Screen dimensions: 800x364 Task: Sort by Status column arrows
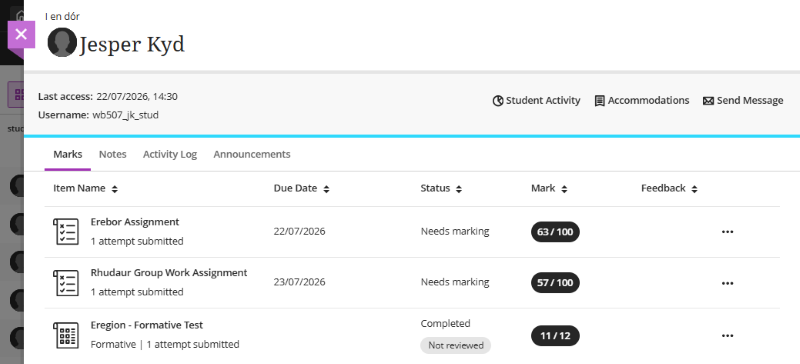click(x=459, y=189)
